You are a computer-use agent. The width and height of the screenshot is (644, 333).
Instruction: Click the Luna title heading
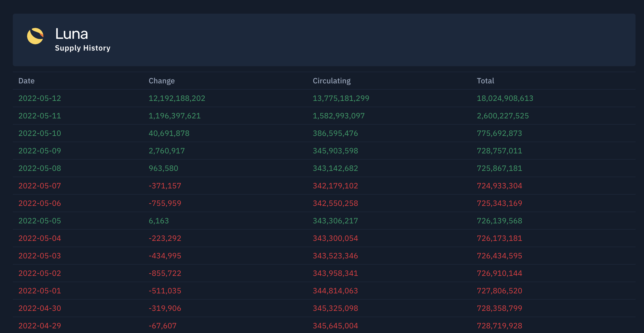click(72, 34)
